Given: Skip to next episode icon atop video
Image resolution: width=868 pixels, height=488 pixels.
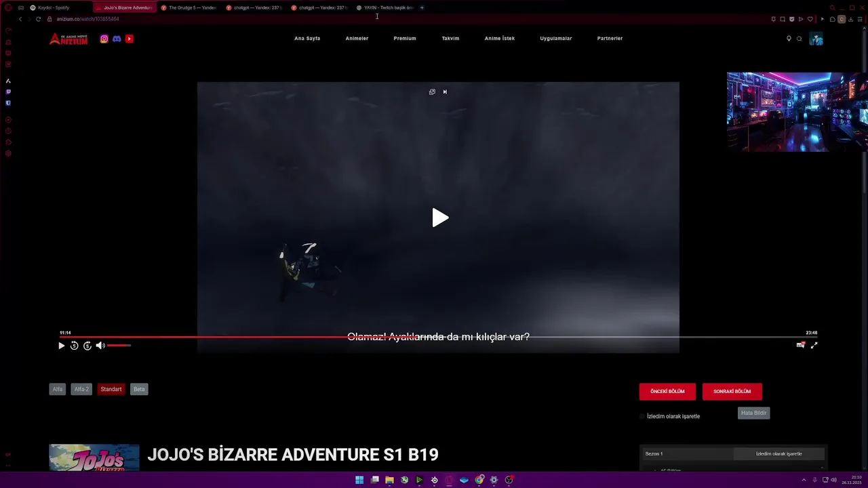Looking at the screenshot, I should tap(445, 91).
